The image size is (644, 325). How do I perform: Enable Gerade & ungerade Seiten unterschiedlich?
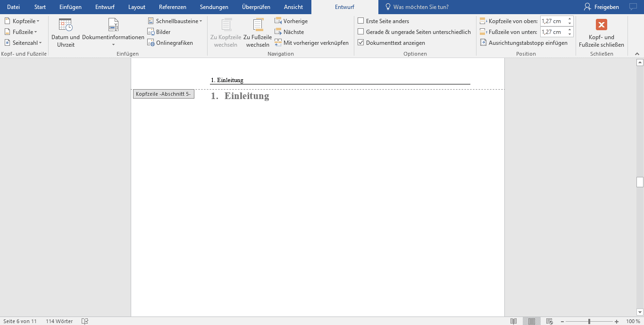(x=361, y=32)
